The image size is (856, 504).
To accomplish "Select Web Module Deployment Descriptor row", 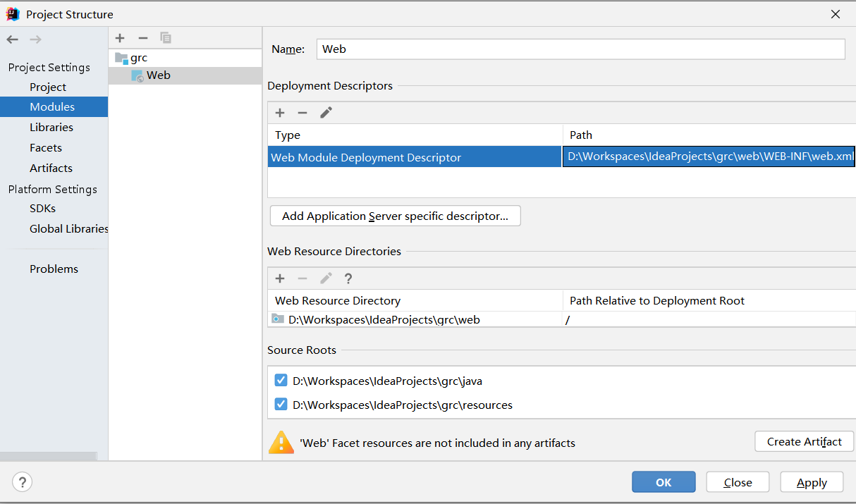I will tap(415, 157).
